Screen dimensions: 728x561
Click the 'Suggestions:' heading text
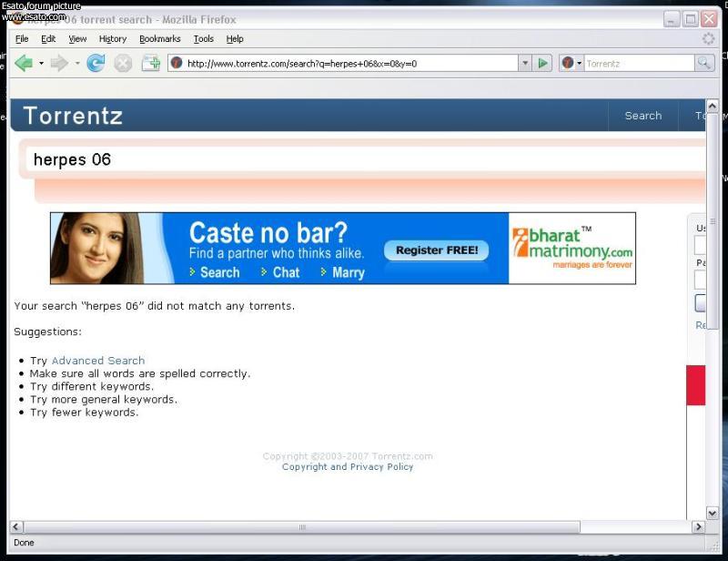48,331
